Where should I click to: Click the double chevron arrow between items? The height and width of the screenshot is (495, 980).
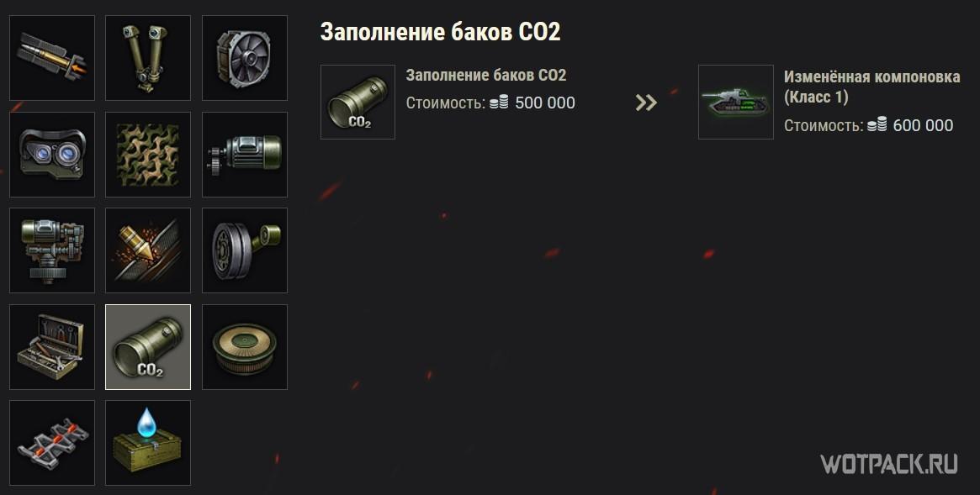pos(646,103)
